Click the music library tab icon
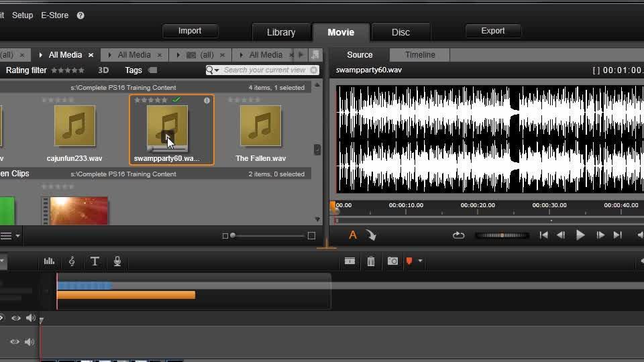644x362 pixels. click(x=315, y=54)
